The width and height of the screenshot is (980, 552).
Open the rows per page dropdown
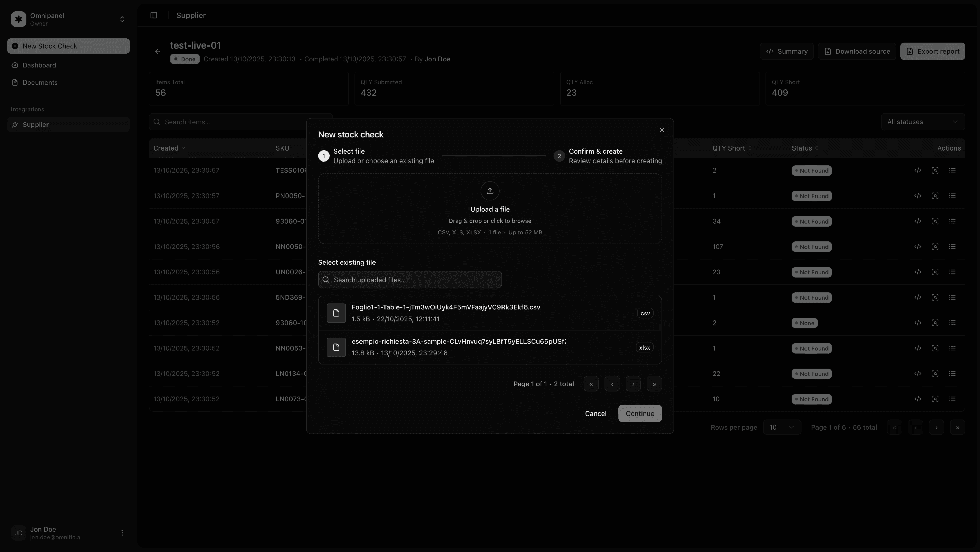tap(781, 427)
